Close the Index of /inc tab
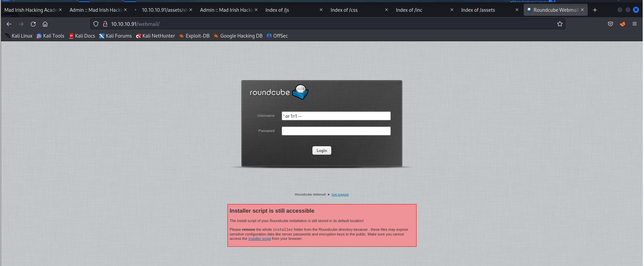The image size is (644, 266). [x=452, y=10]
